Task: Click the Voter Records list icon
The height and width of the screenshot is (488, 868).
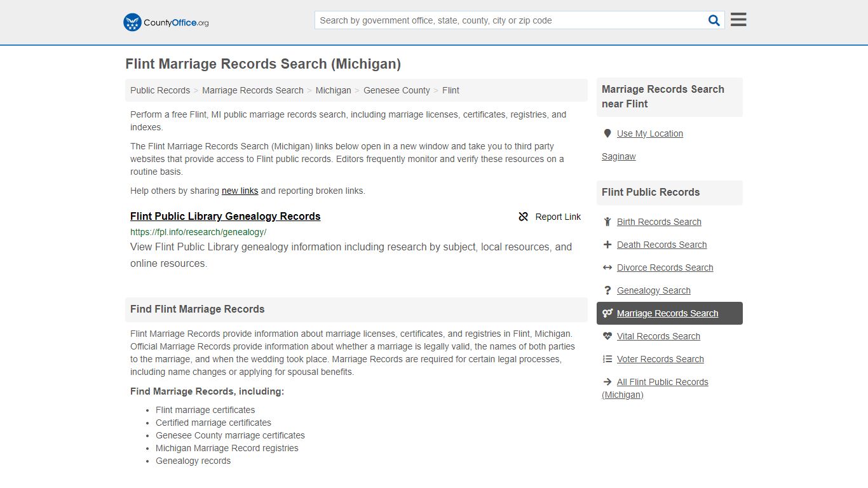Action: click(607, 359)
